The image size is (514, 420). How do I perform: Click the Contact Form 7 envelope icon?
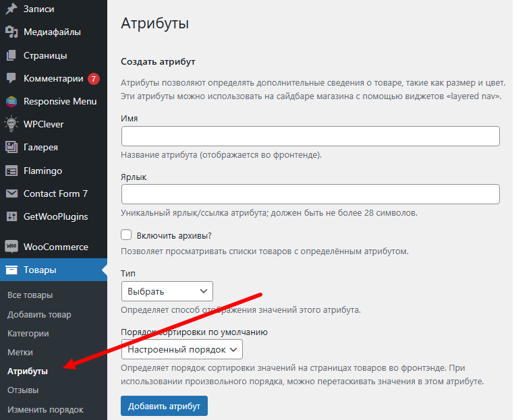pos(11,193)
